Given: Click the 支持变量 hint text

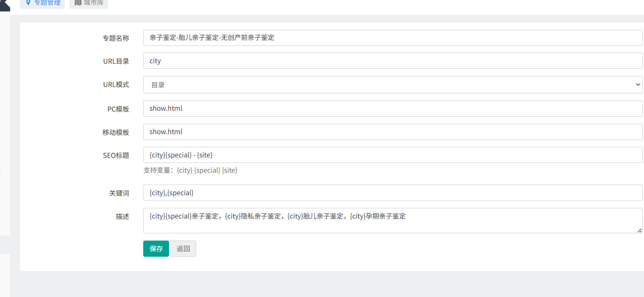Looking at the screenshot, I should tap(190, 171).
